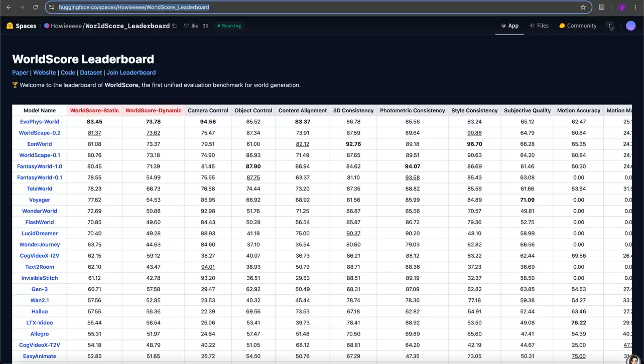Open the Gen-3 model link
Screen dimensions: 644x364
coord(40,289)
